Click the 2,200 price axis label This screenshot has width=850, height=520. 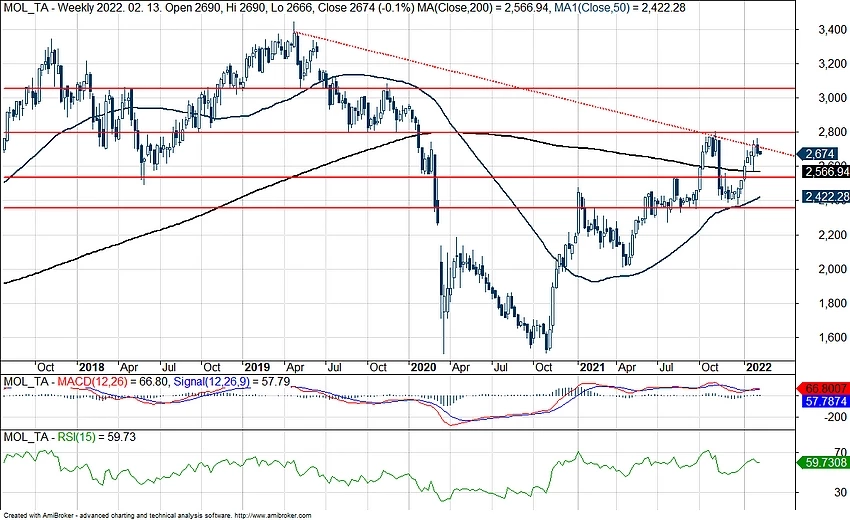tap(832, 235)
